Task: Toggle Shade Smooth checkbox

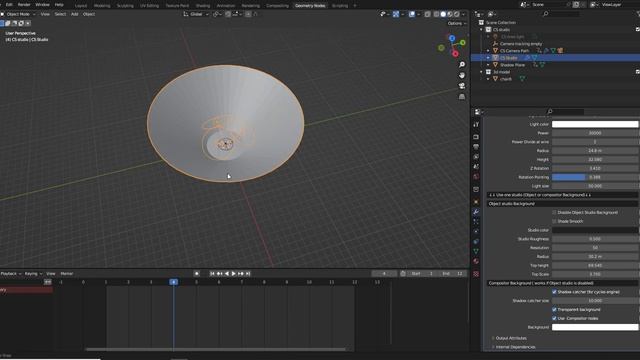Action: (x=554, y=221)
